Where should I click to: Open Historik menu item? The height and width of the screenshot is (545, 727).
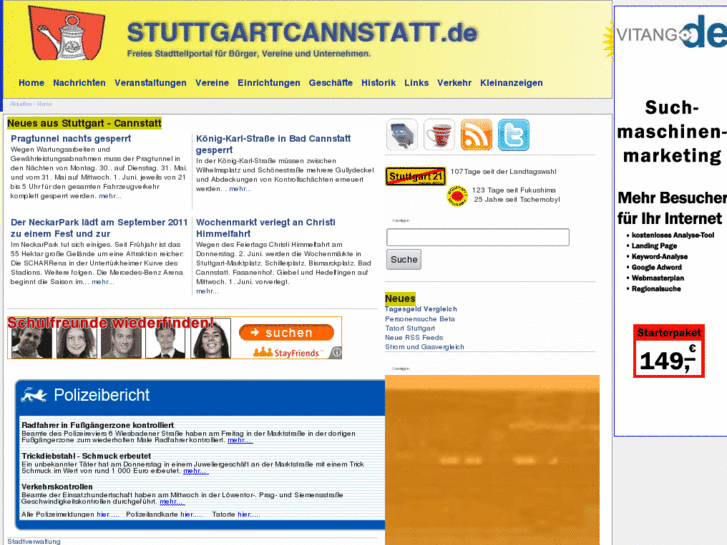378,83
